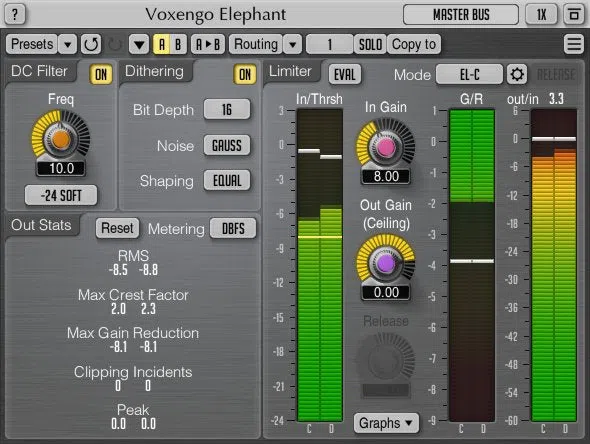Click the Copy to button
The width and height of the screenshot is (590, 444).
click(414, 44)
